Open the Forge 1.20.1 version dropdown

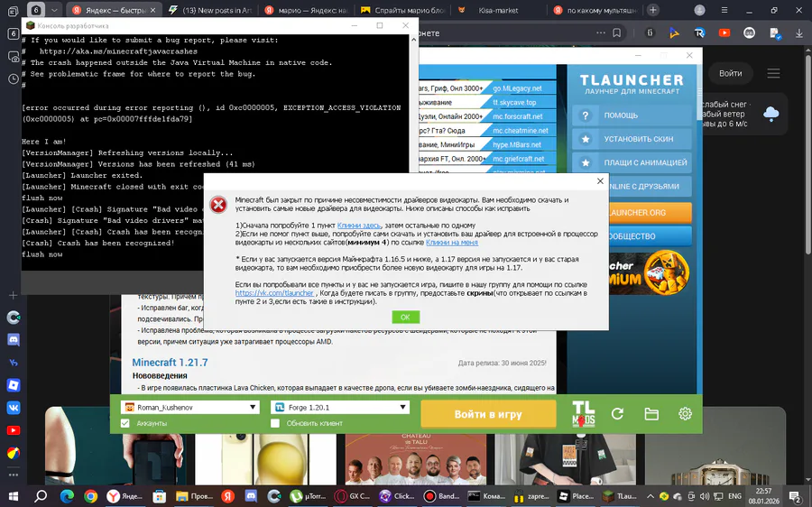tap(340, 408)
